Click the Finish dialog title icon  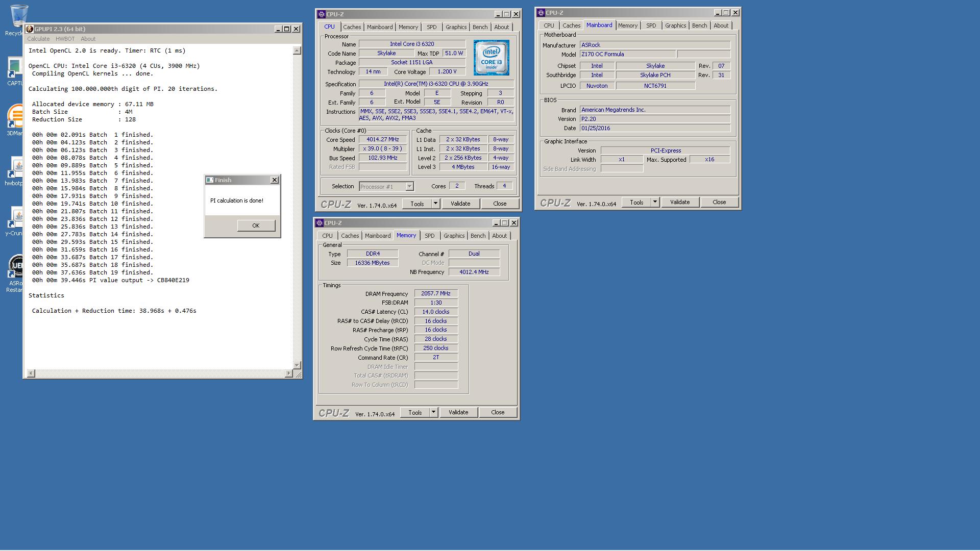click(x=209, y=180)
